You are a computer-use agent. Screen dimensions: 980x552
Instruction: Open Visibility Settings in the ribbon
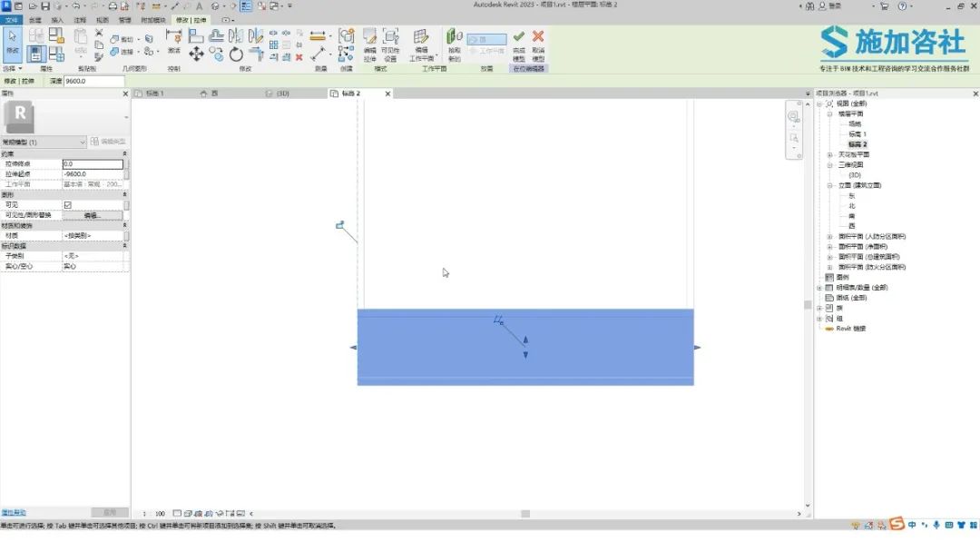390,38
